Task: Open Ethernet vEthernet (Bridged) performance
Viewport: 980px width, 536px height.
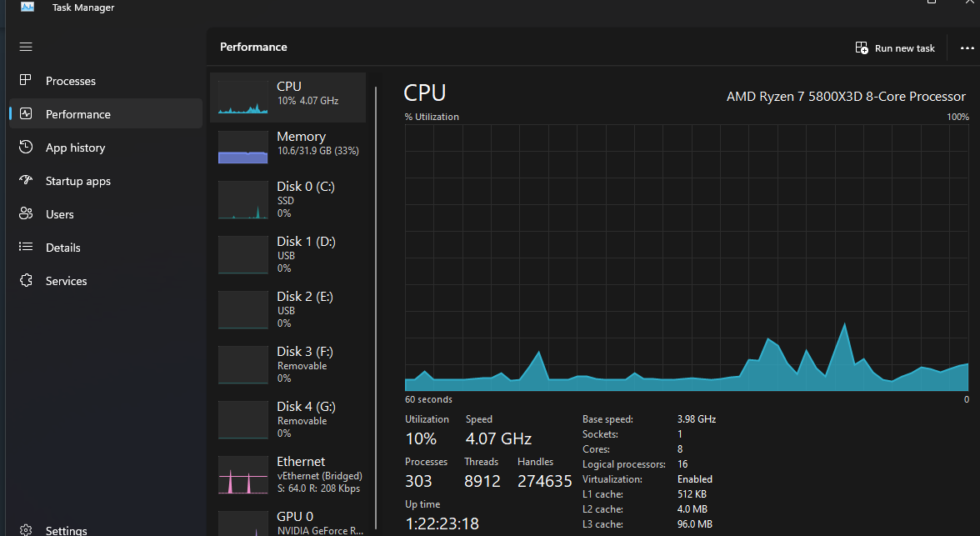Action: pos(288,475)
